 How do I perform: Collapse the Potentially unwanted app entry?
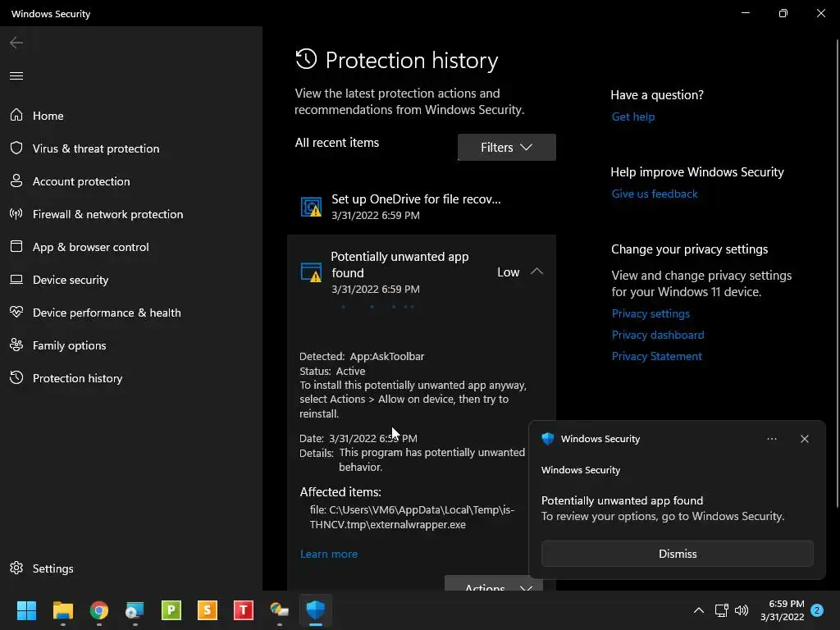tap(536, 272)
